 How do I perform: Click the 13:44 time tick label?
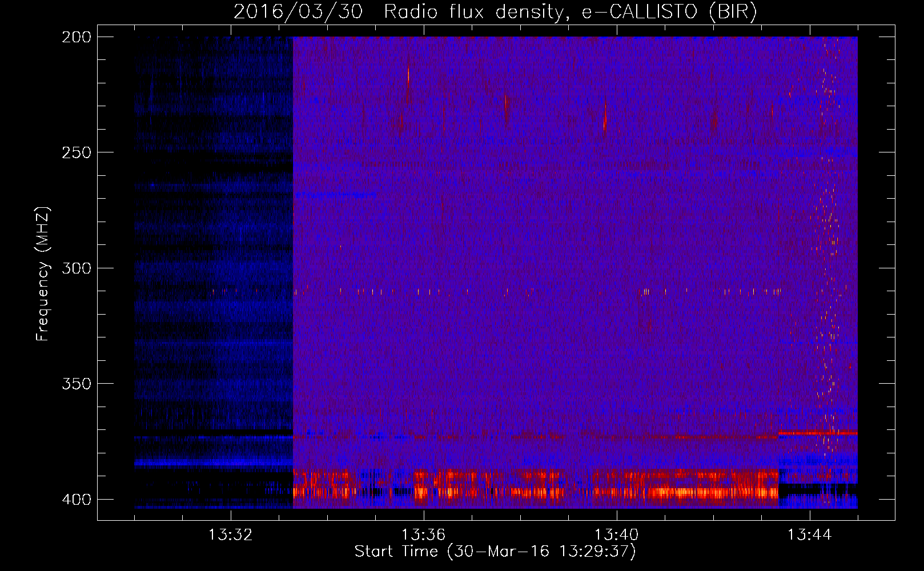click(810, 535)
